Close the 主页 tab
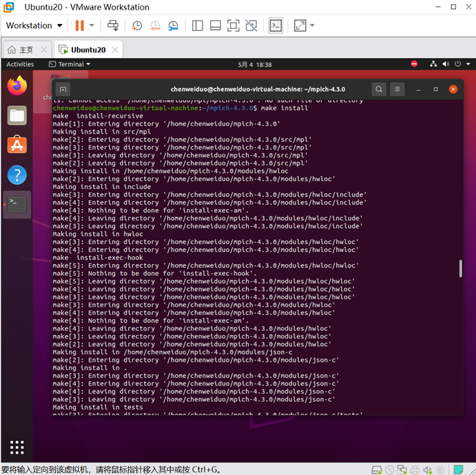 (x=43, y=50)
